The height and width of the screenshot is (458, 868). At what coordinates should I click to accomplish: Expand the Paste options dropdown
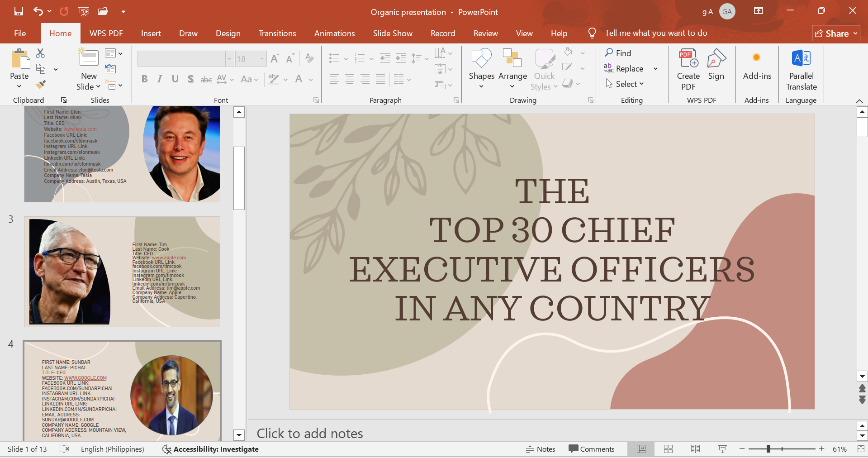(x=19, y=86)
